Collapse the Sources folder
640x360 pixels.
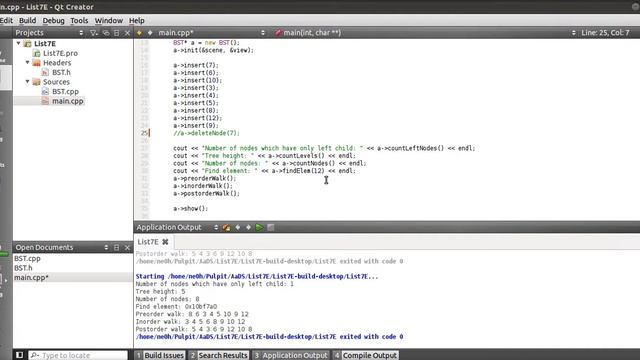[27, 82]
